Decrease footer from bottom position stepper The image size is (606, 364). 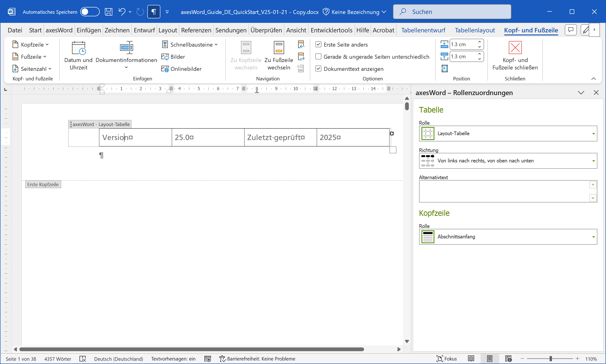(479, 59)
